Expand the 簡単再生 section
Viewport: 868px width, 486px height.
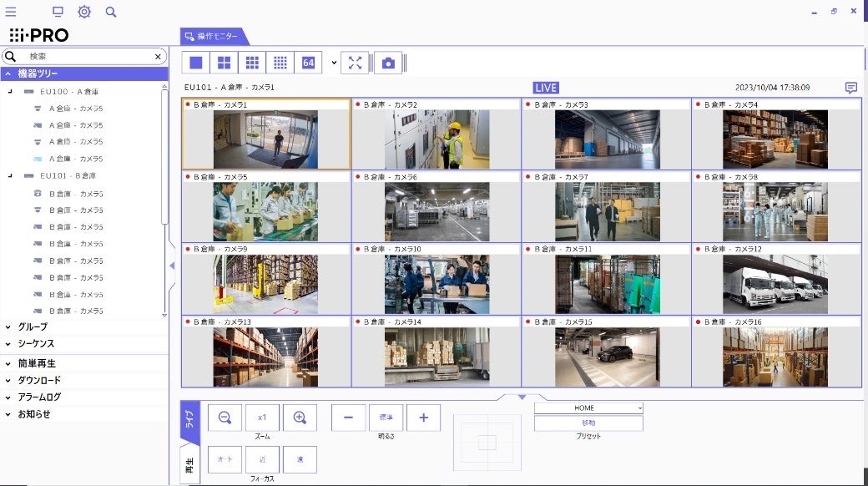coord(84,363)
